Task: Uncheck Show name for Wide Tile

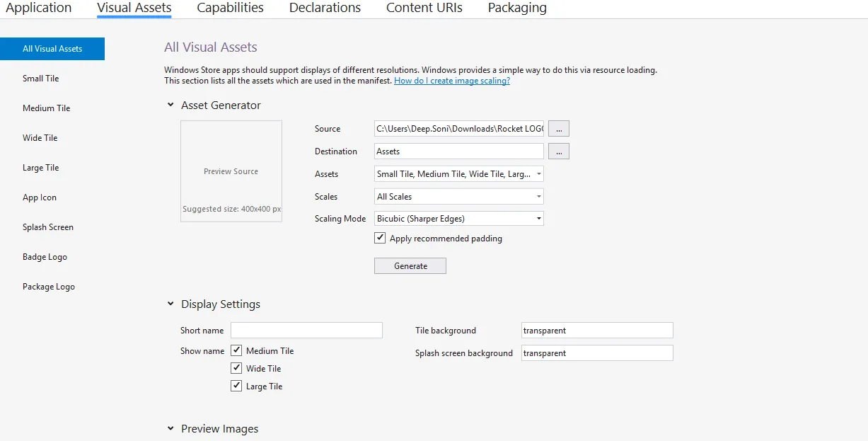Action: pos(237,368)
